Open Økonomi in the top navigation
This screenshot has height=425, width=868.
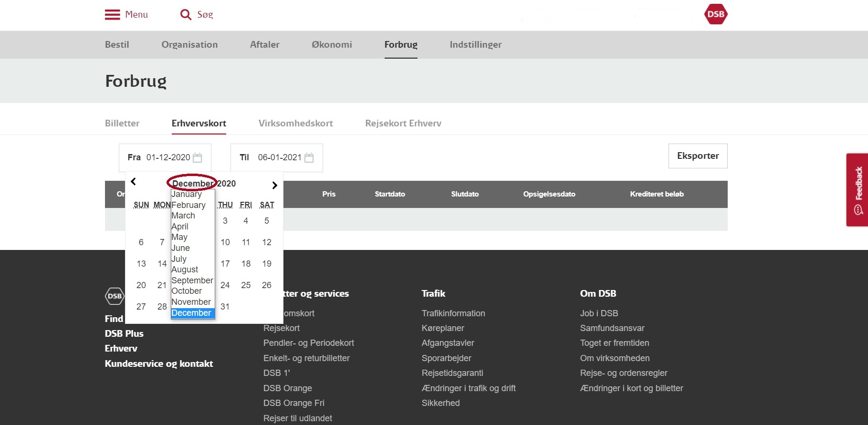(332, 44)
